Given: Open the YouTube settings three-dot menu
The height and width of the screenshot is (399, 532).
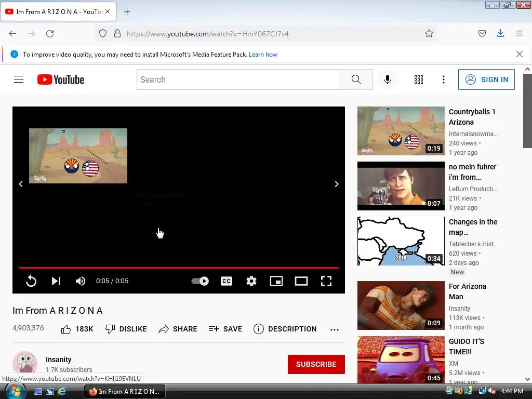Looking at the screenshot, I should pos(444,79).
